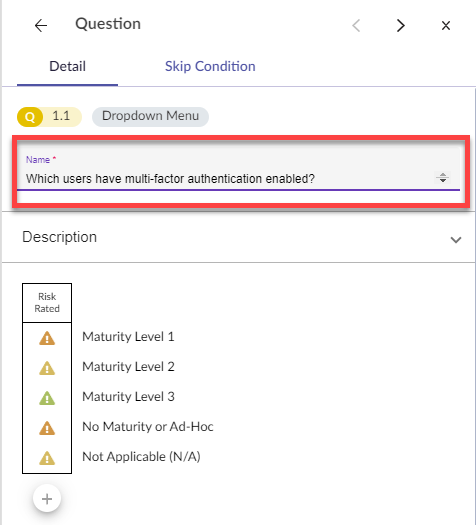This screenshot has width=476, height=525.
Task: Click risk icon for Not Applicable (N/A)
Action: [x=47, y=458]
